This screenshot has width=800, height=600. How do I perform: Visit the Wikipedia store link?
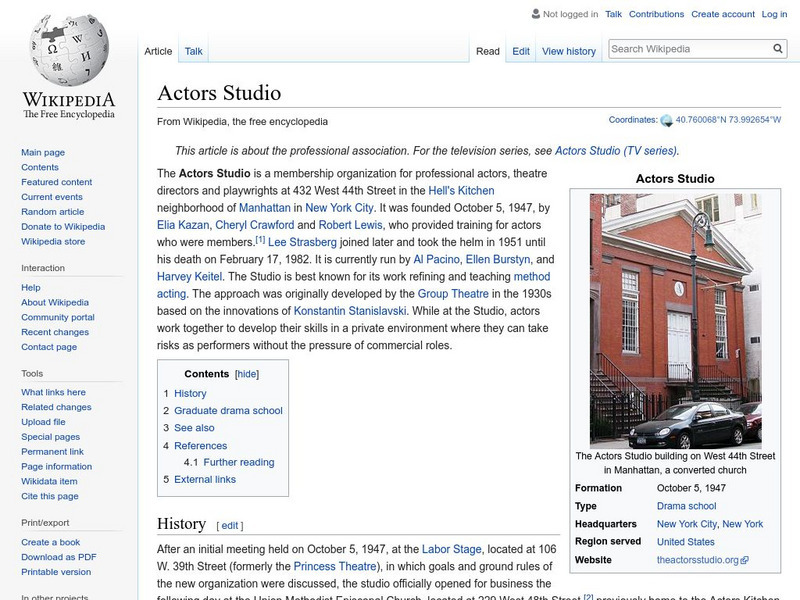point(53,241)
